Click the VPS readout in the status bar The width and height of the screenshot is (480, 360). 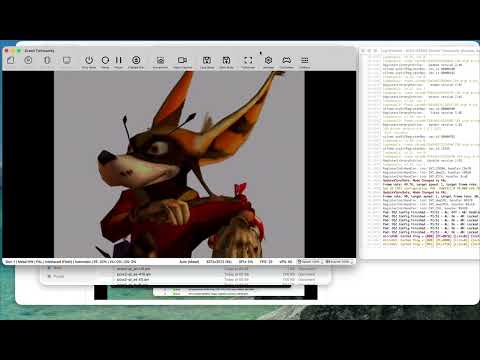[286, 262]
